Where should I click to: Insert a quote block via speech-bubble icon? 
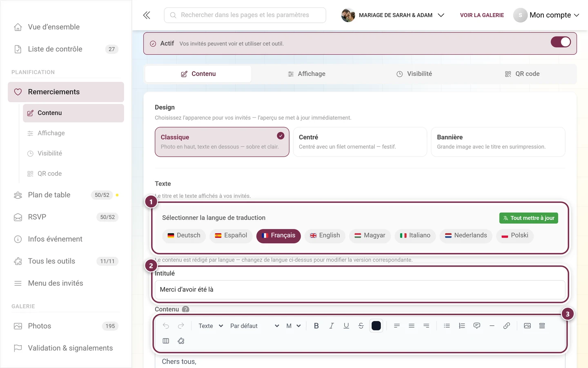pos(477,326)
